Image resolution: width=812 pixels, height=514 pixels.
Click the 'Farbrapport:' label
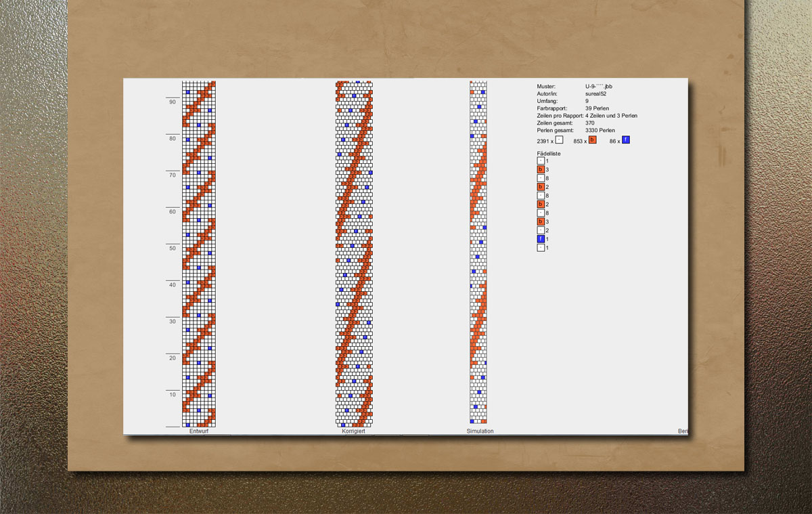[x=552, y=108]
